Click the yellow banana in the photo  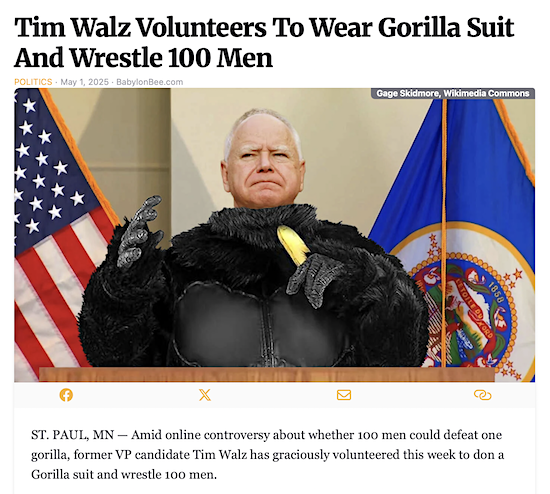pos(293,245)
